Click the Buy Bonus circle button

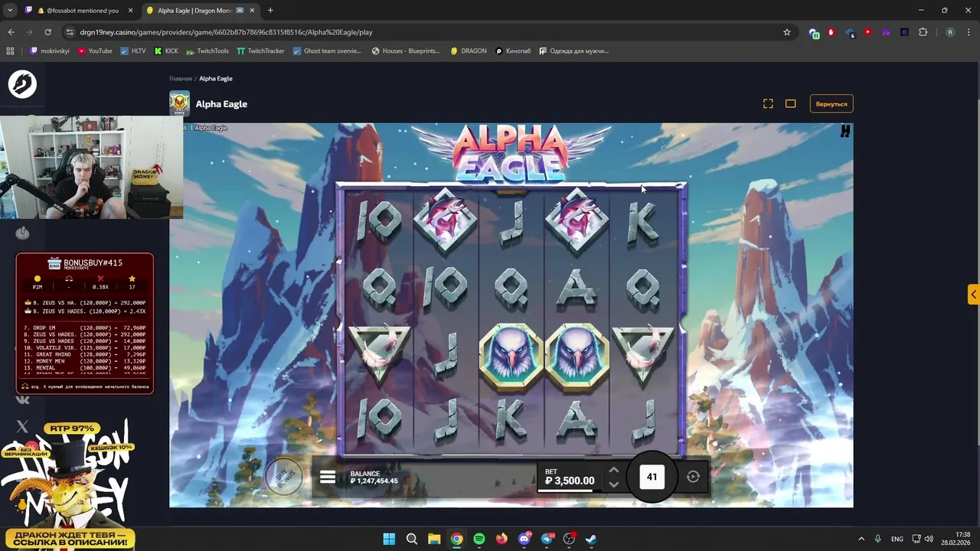[x=284, y=478]
